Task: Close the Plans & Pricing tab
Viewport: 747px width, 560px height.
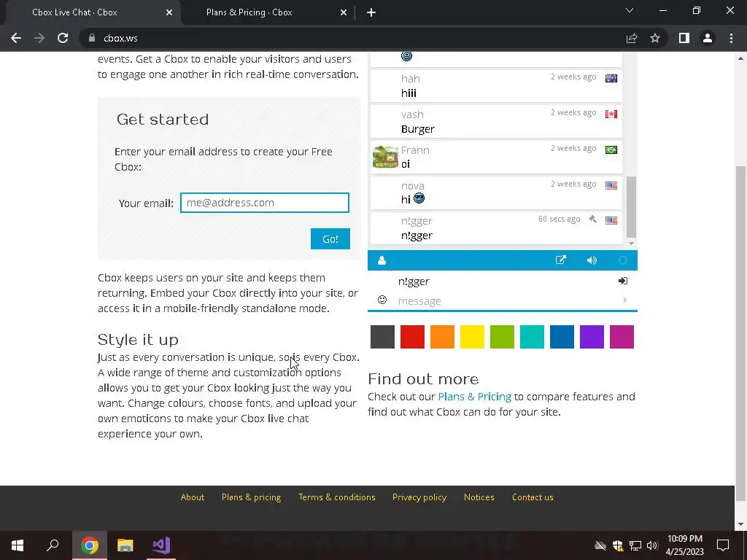Action: 344,12
